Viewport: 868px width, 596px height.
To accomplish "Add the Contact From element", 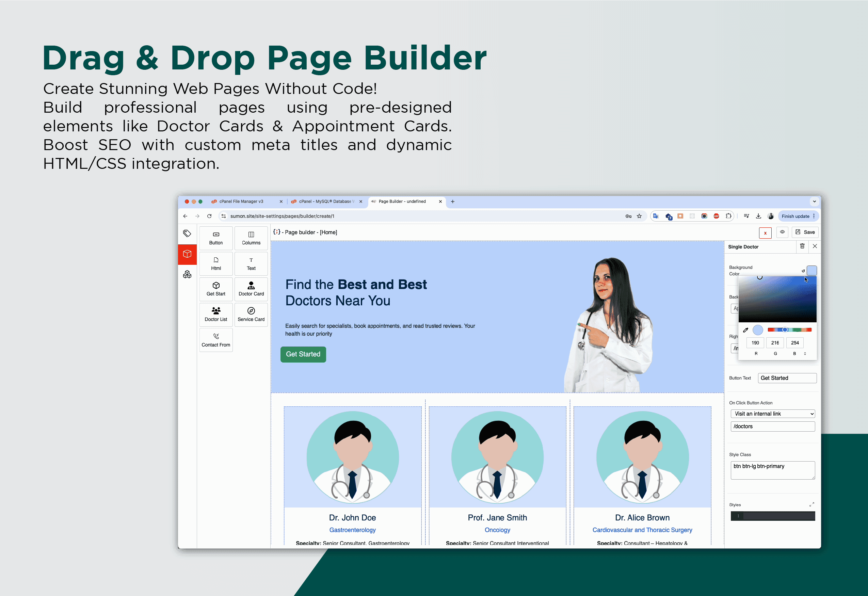I will (x=216, y=340).
